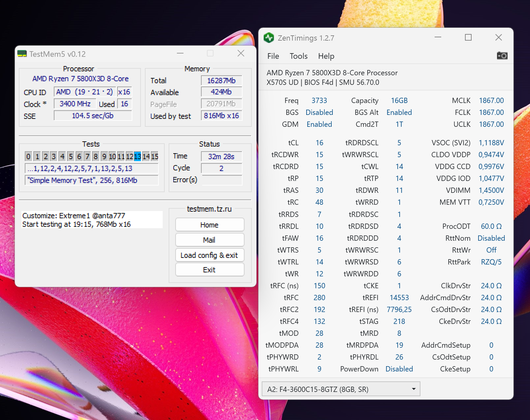Click the tREFI value 14553
Screen dimensions: 530x420
399,297
